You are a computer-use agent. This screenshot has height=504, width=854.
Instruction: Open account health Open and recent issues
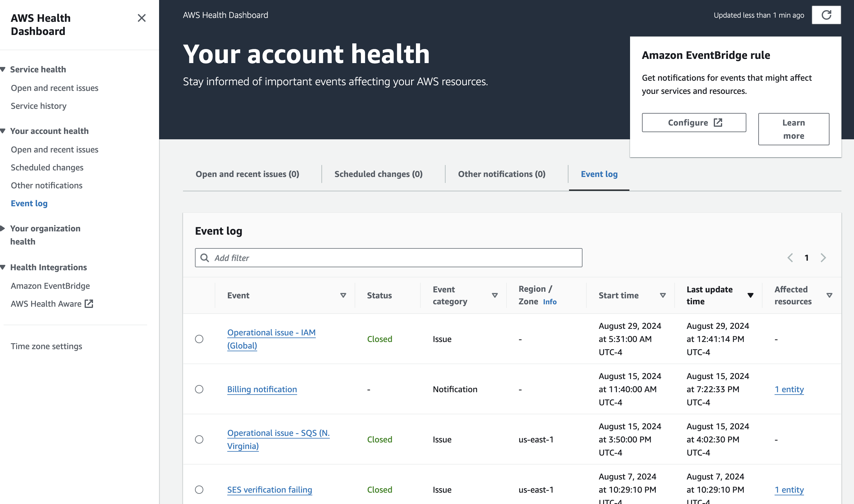55,149
